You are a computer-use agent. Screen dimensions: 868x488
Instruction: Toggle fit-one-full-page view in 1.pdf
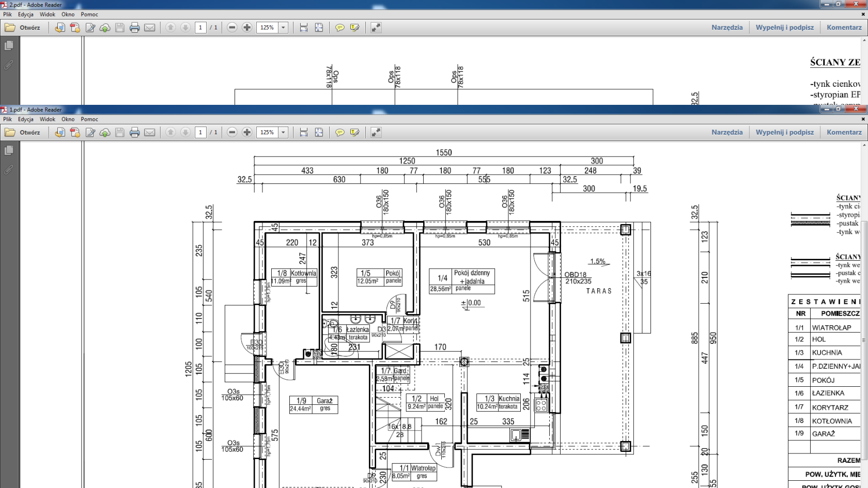click(x=319, y=133)
